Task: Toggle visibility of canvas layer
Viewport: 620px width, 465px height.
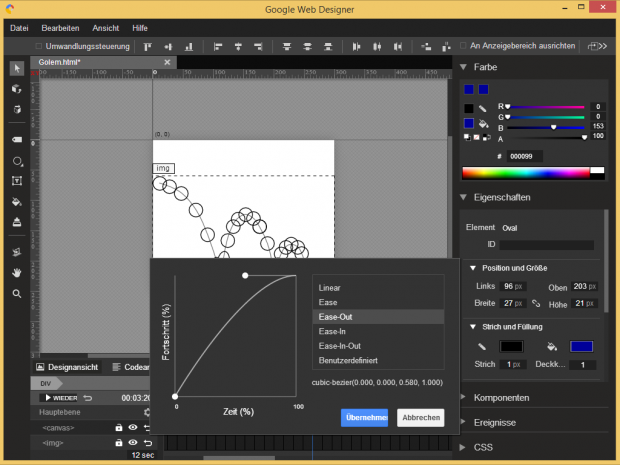Action: click(132, 428)
